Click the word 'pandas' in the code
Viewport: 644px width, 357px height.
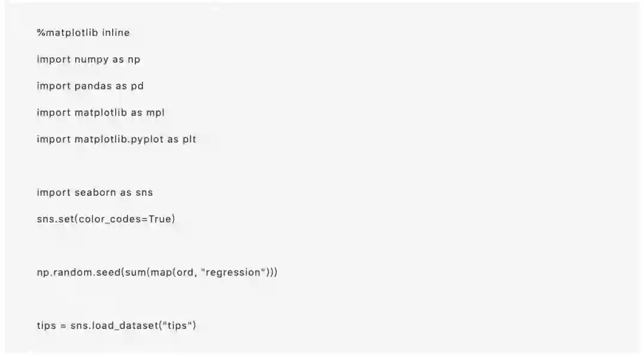point(92,86)
